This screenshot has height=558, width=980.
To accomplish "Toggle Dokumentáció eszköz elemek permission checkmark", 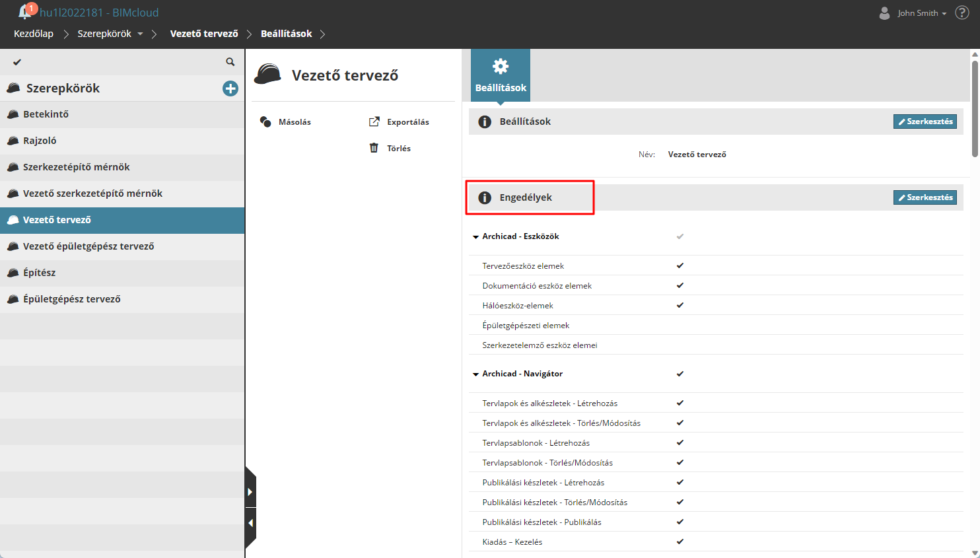I will click(x=680, y=285).
